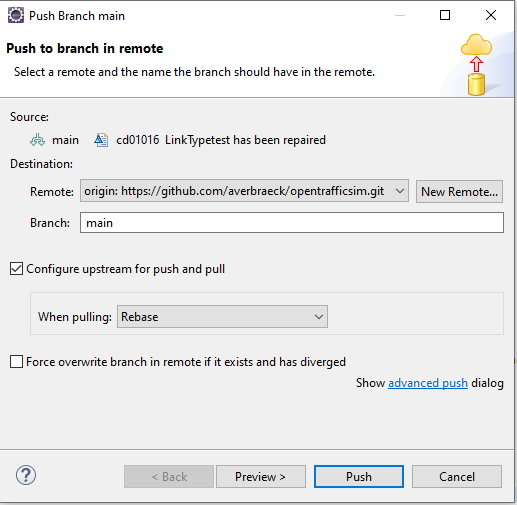The width and height of the screenshot is (517, 505).
Task: Enable Force overwrite branch in remote
Action: [x=16, y=362]
